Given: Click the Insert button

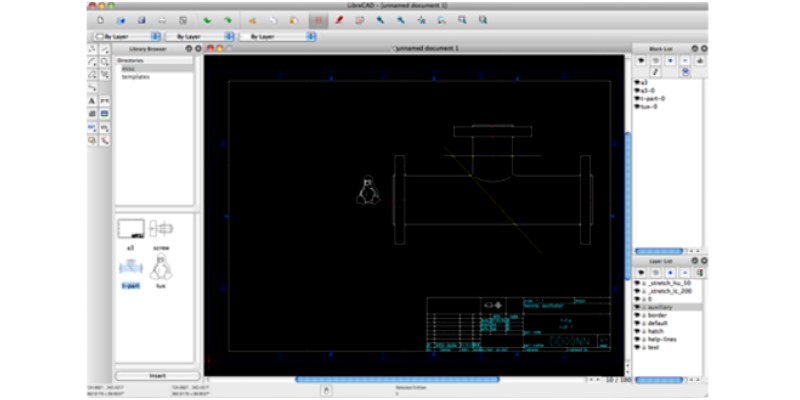Looking at the screenshot, I should (x=157, y=376).
